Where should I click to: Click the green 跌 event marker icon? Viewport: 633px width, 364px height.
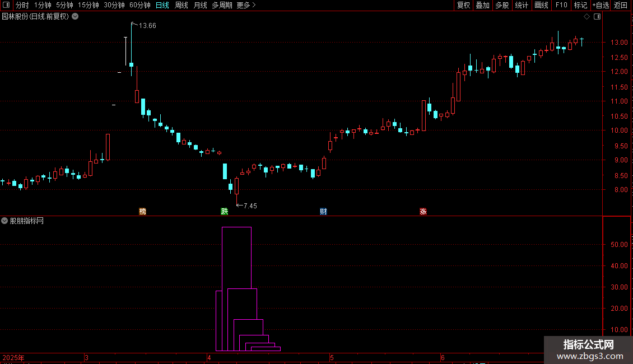(x=225, y=212)
